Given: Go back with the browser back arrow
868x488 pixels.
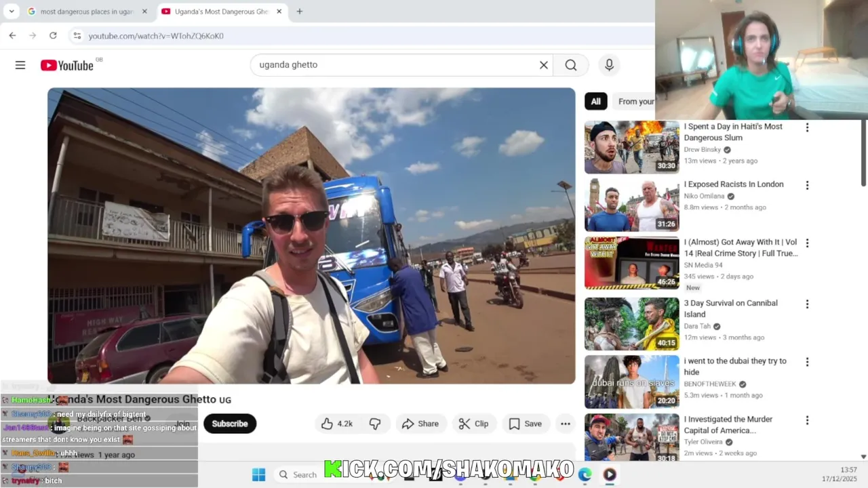Looking at the screenshot, I should point(12,35).
